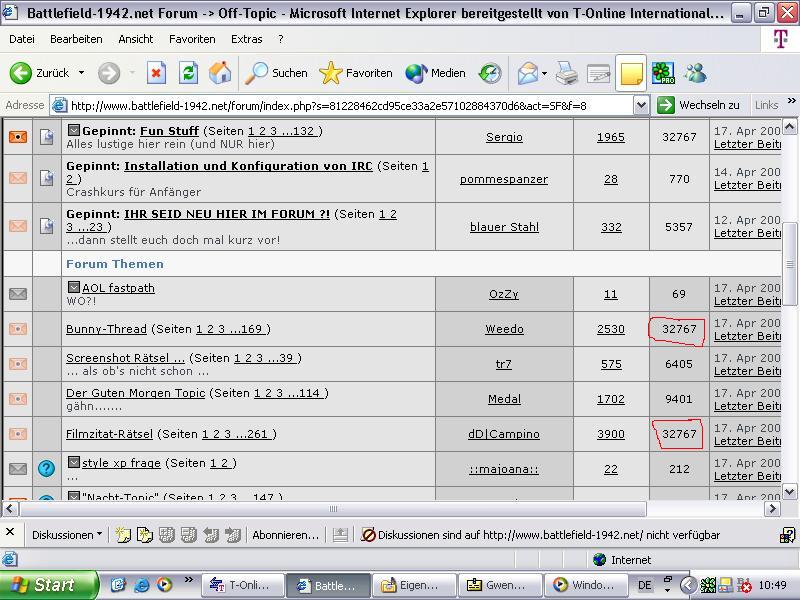The height and width of the screenshot is (600, 800).
Task: Open the Datei menu
Action: pyautogui.click(x=22, y=39)
